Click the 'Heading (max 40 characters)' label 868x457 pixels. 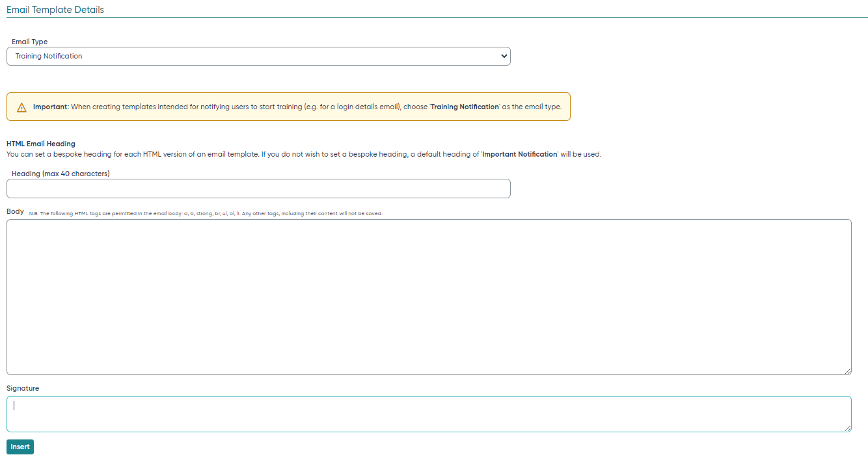click(x=61, y=174)
